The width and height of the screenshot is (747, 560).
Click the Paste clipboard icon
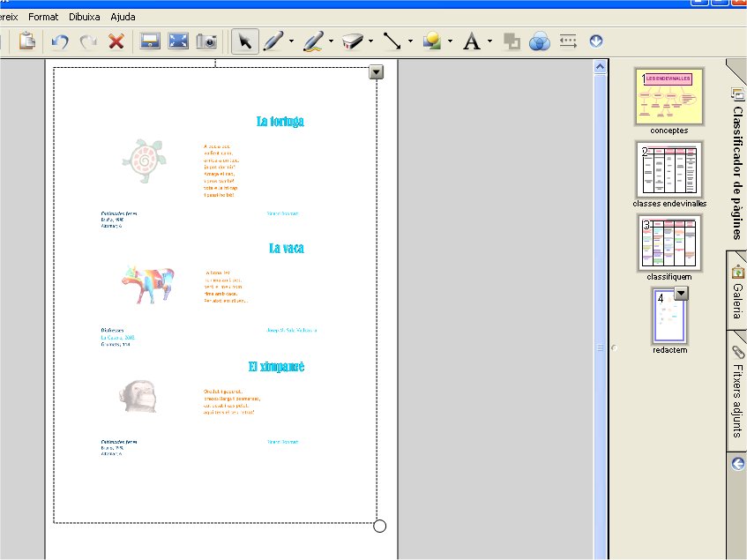pos(27,41)
